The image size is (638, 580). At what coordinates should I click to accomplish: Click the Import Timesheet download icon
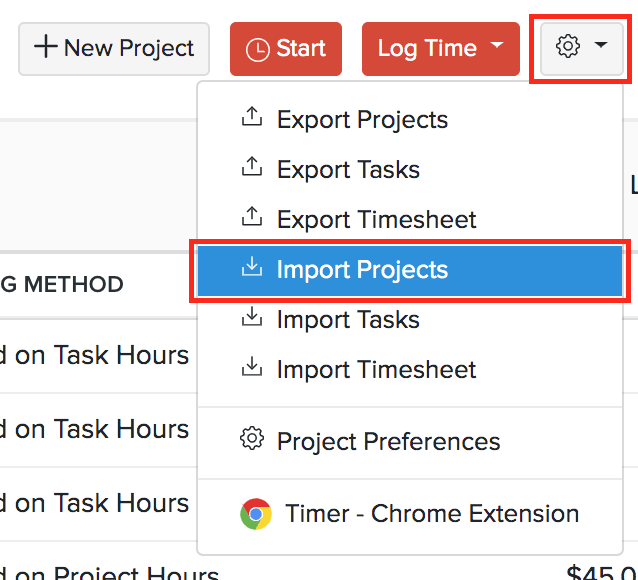coord(252,368)
